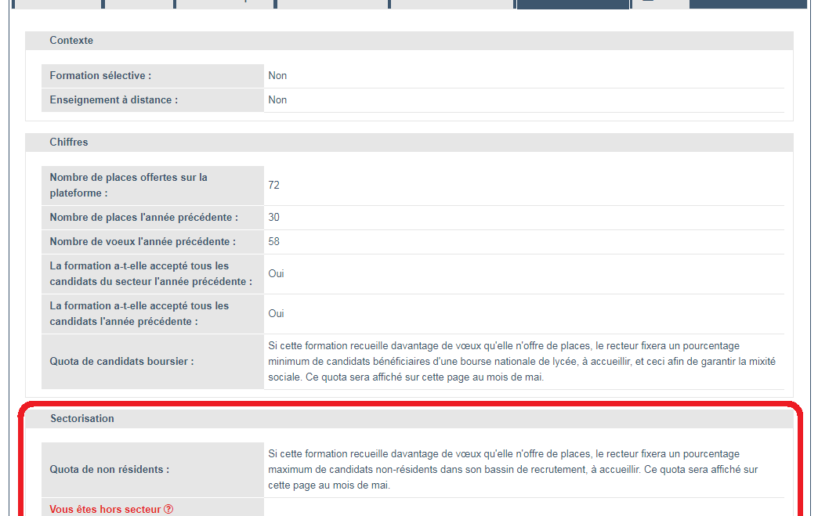Viewport: 818px width, 516px height.
Task: Click the value 72 for places offered
Action: tap(274, 185)
